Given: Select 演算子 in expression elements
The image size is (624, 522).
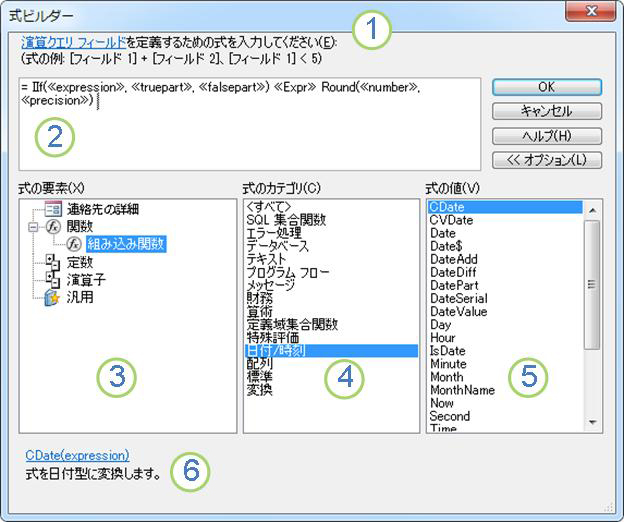Looking at the screenshot, I should (86, 279).
